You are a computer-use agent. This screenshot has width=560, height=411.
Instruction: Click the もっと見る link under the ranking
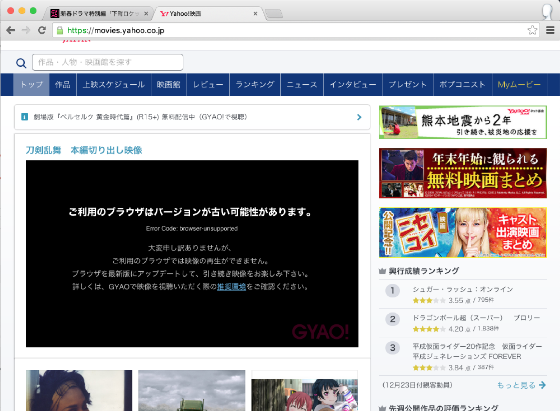click(516, 385)
